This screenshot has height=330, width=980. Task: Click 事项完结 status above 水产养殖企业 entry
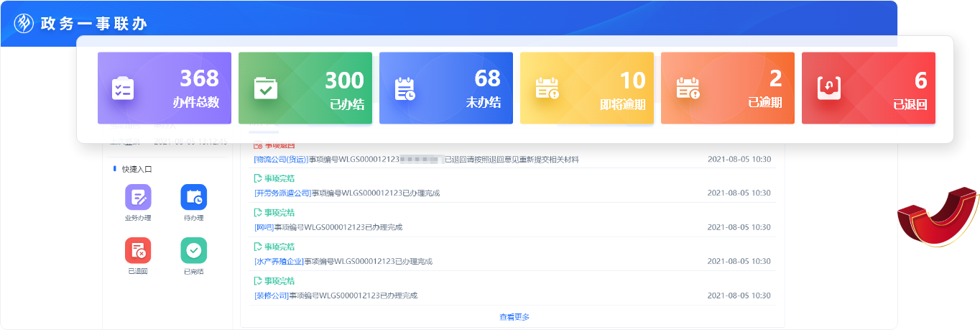tap(279, 247)
